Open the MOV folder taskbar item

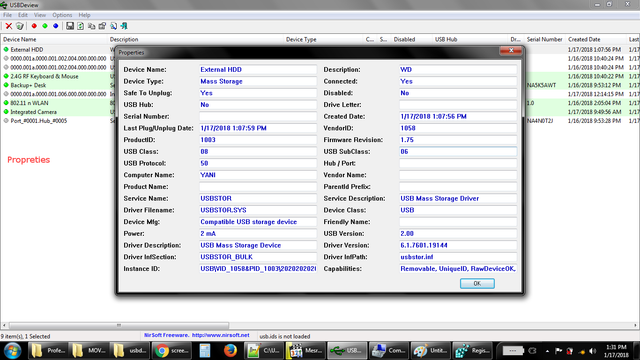click(x=89, y=351)
